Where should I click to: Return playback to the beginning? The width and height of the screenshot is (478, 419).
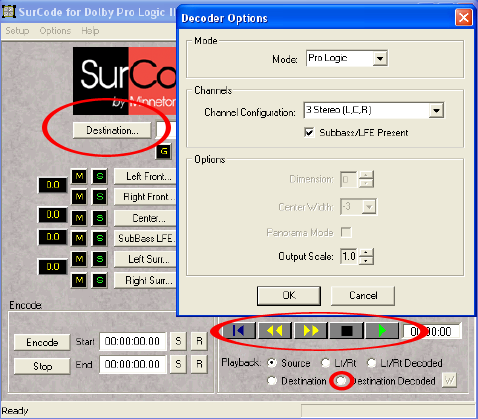[x=238, y=331]
